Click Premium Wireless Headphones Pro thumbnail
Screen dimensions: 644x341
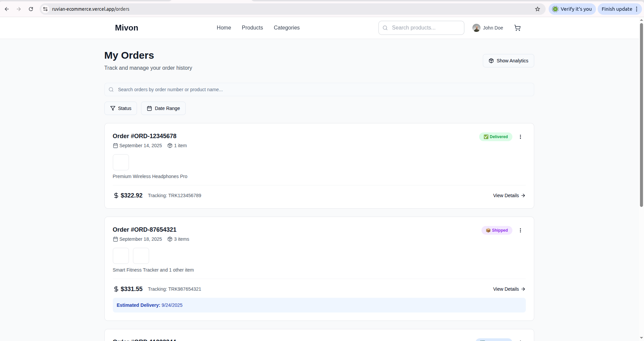tap(121, 162)
